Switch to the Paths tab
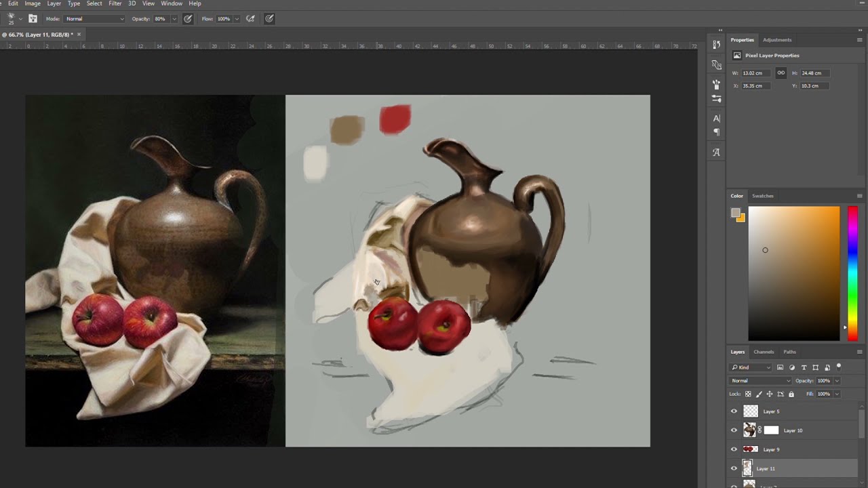868x488 pixels. (790, 352)
